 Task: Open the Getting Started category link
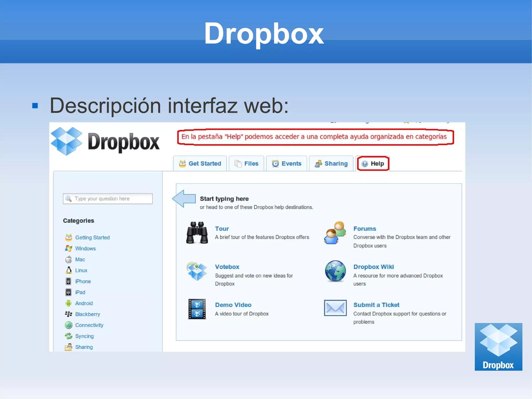[x=92, y=238]
